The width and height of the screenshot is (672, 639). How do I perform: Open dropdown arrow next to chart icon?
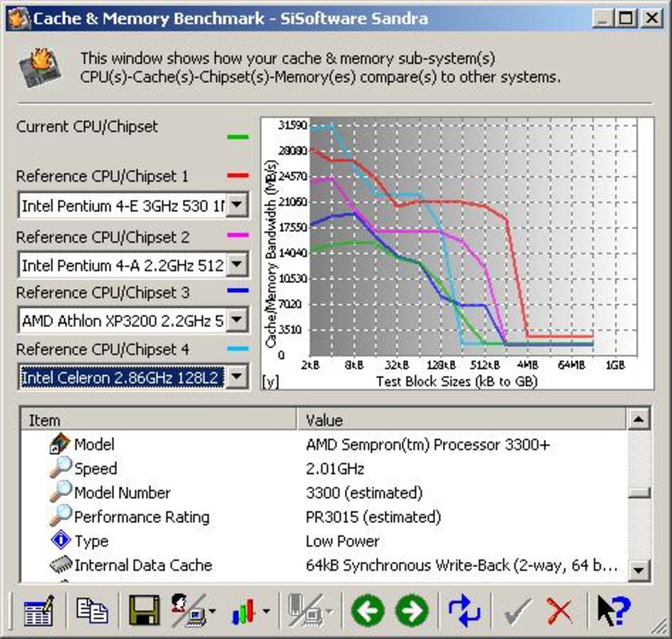(x=266, y=611)
